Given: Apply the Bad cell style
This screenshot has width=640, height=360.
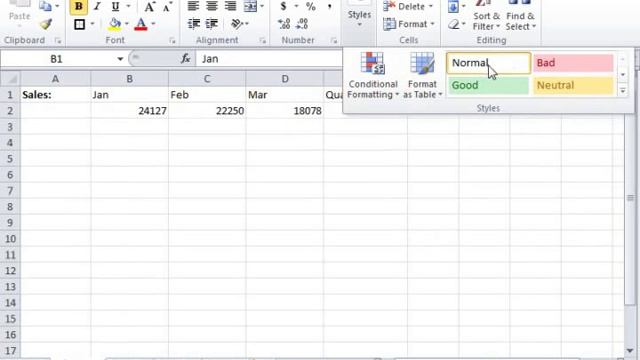Looking at the screenshot, I should coord(573,63).
